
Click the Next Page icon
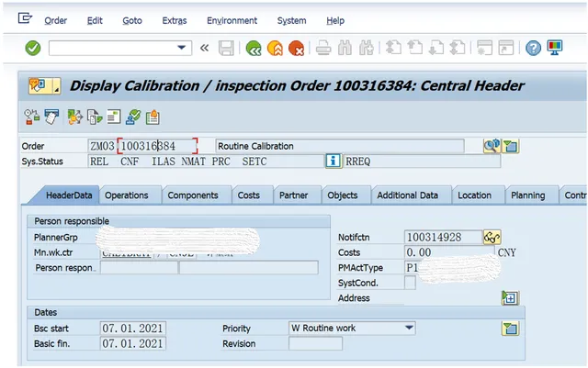(436, 48)
